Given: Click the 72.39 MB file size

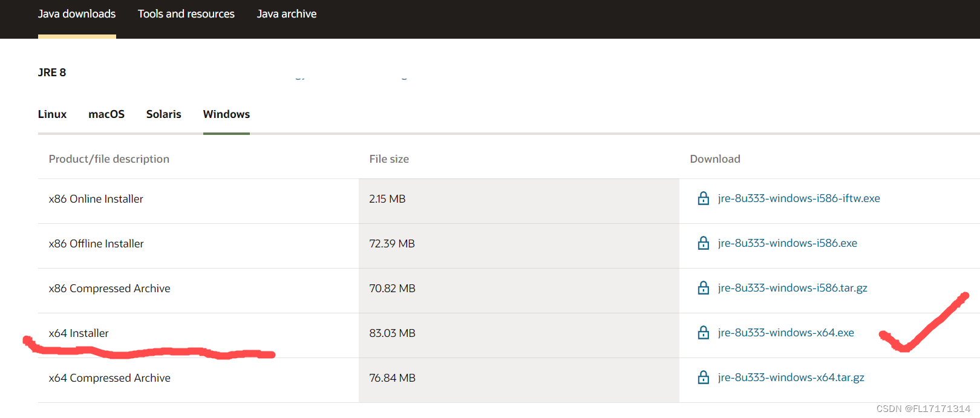Looking at the screenshot, I should pos(392,244).
